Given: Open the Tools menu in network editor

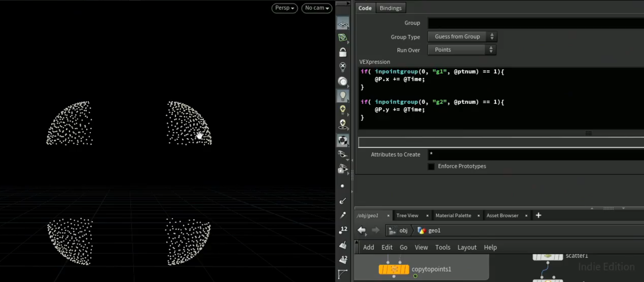Looking at the screenshot, I should click(x=442, y=247).
